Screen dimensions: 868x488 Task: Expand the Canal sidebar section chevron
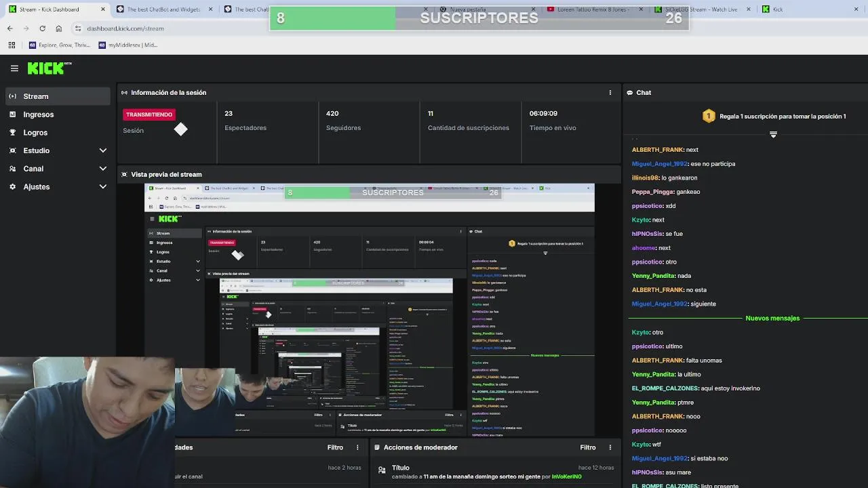[x=103, y=169]
